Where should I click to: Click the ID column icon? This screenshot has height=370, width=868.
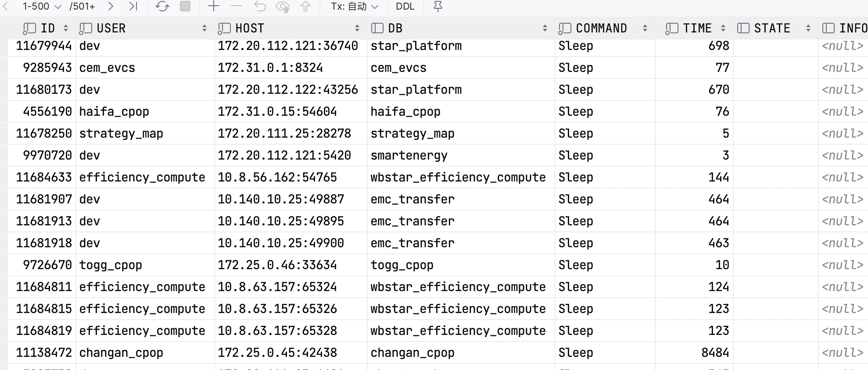point(29,28)
